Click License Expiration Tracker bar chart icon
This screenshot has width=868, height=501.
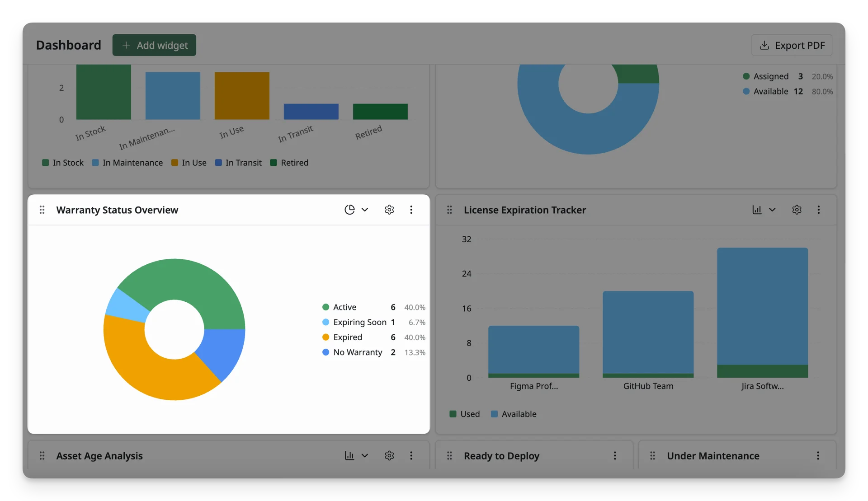pyautogui.click(x=757, y=210)
